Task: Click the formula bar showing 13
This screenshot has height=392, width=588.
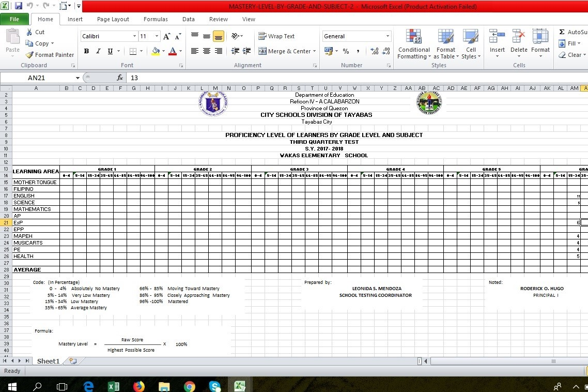Action: 356,78
